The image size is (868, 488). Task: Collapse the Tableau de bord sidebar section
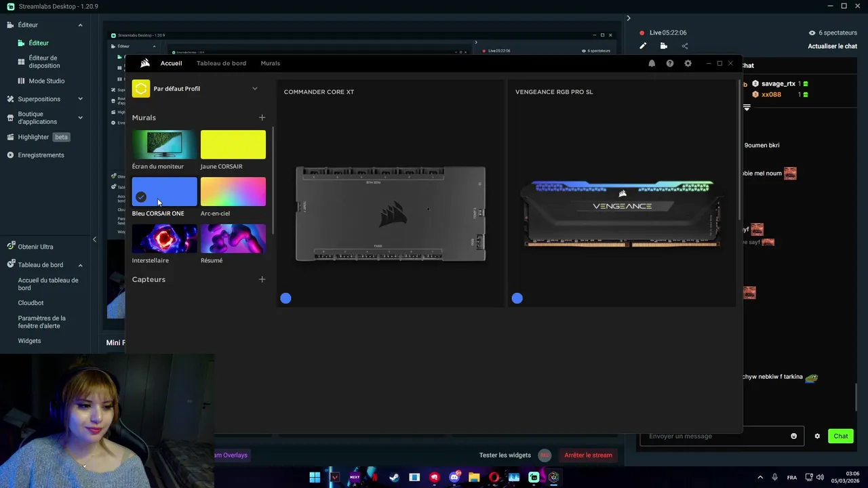[80, 265]
